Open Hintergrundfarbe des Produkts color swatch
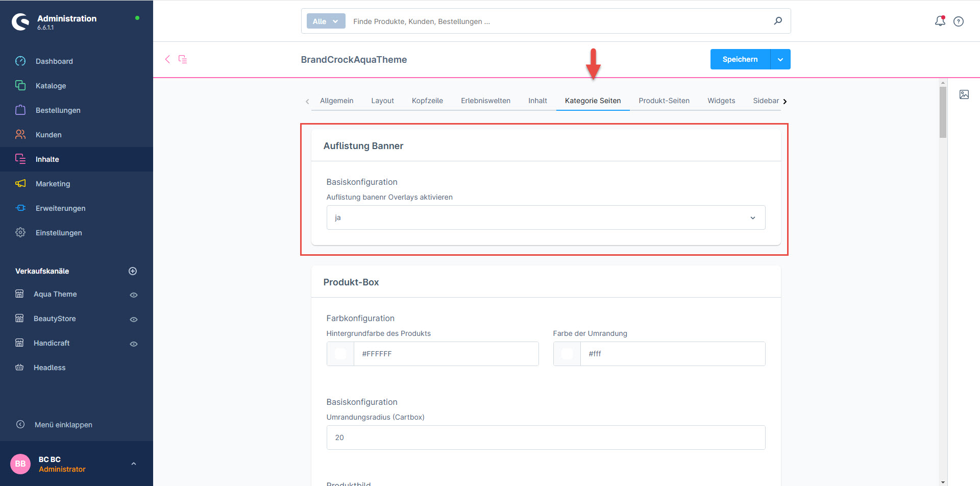 340,354
